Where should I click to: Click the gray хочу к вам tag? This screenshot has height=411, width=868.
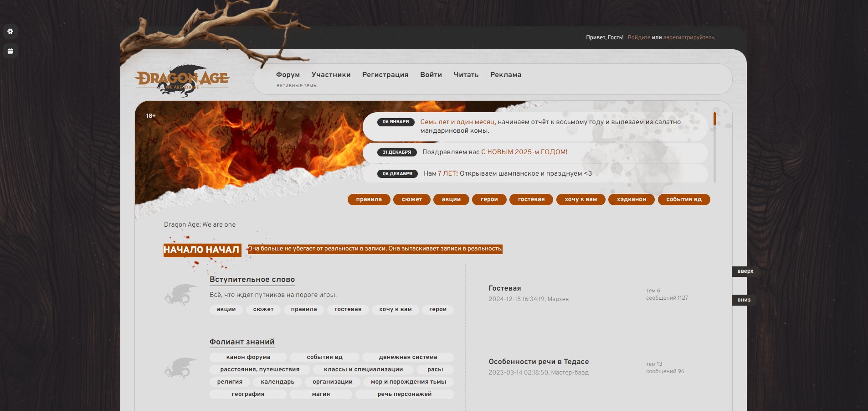coord(395,309)
